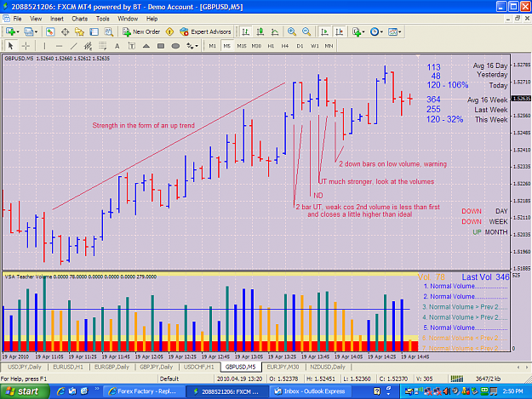The width and height of the screenshot is (532, 399).
Task: Expand the Profiles dropdown arrow
Action: (x=36, y=32)
